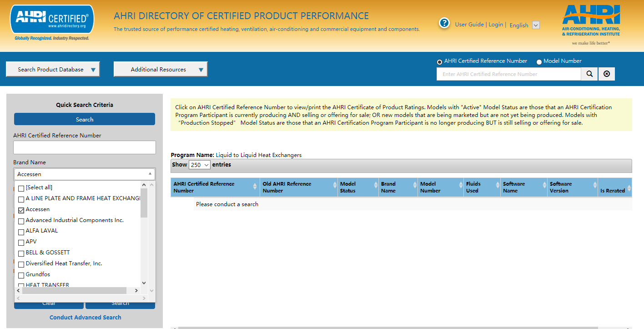Tick the [Select all] checkbox

21,188
